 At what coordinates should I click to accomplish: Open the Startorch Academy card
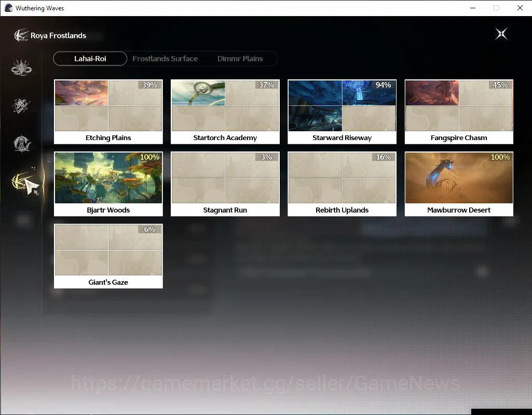pos(225,112)
